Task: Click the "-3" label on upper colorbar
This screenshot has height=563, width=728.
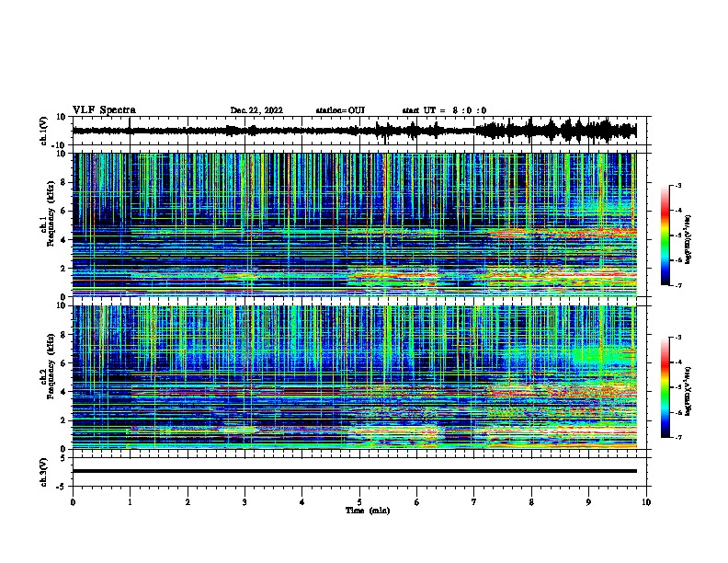Action: pos(677,185)
